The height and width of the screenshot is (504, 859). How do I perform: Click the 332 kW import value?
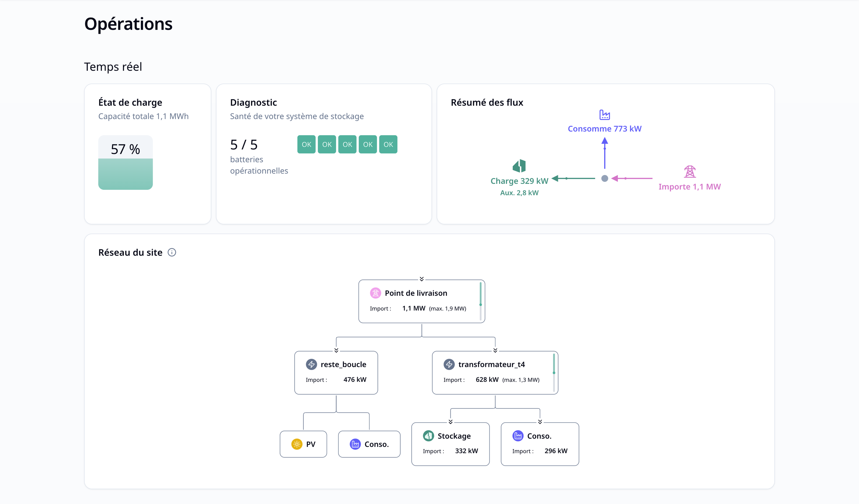tap(467, 451)
